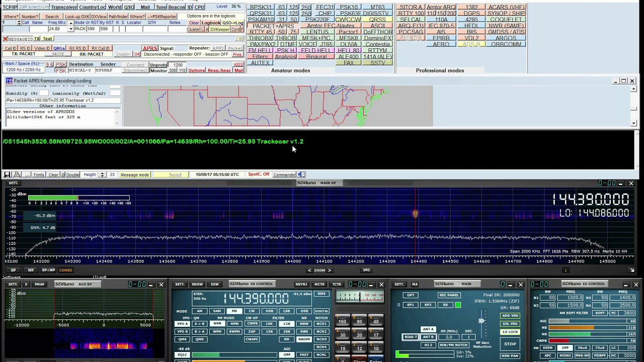Click keypad button labeled 10
644x362 pixels.
pyautogui.click(x=376, y=348)
